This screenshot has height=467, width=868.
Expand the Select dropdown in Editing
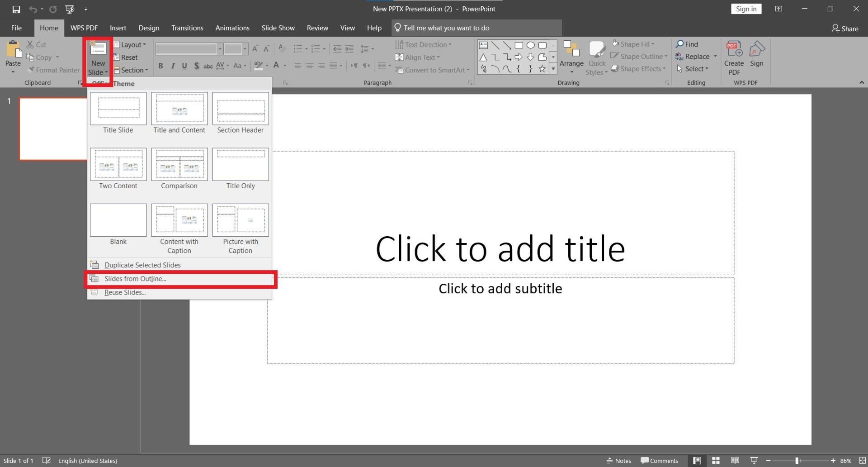tap(693, 69)
